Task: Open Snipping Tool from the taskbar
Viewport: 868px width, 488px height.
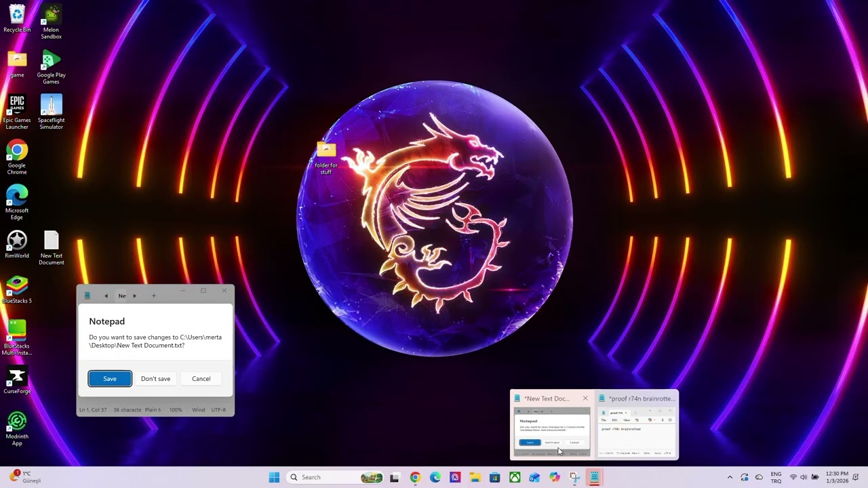Action: (x=574, y=477)
